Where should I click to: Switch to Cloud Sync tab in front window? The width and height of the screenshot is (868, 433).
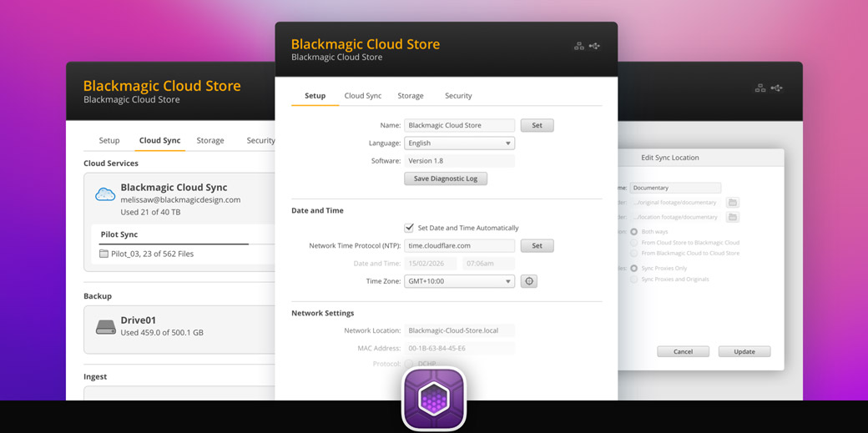362,96
